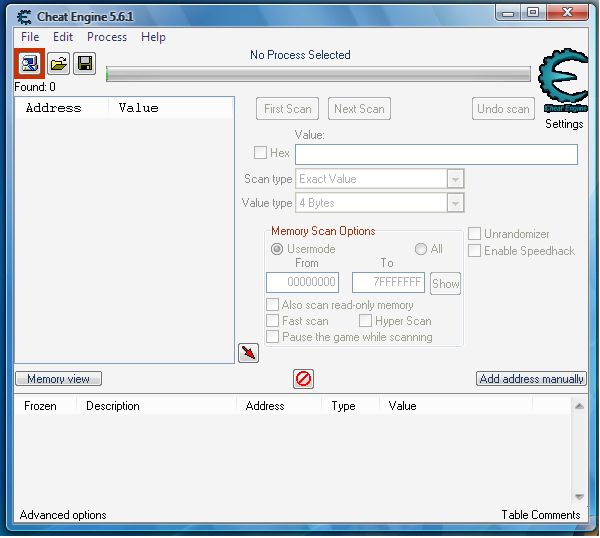
Task: Open Table Comments
Action: 541,515
